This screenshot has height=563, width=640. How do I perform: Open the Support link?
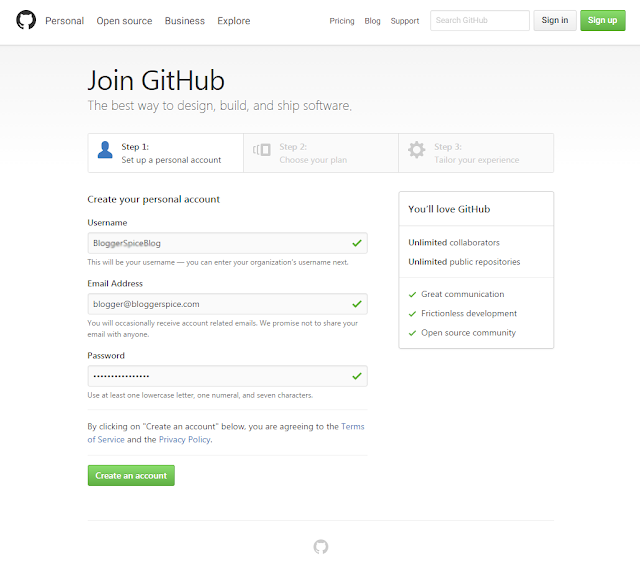tap(404, 21)
